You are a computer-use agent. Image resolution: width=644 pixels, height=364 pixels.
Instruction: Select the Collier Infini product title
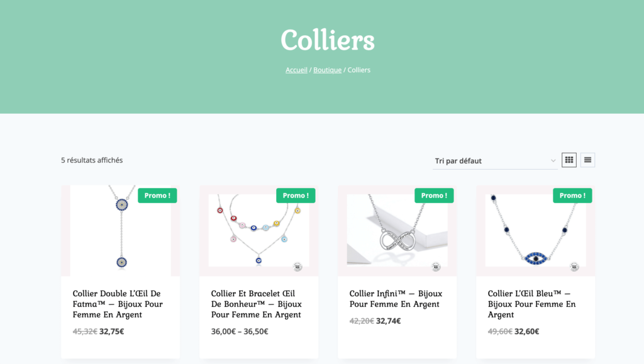tap(396, 299)
